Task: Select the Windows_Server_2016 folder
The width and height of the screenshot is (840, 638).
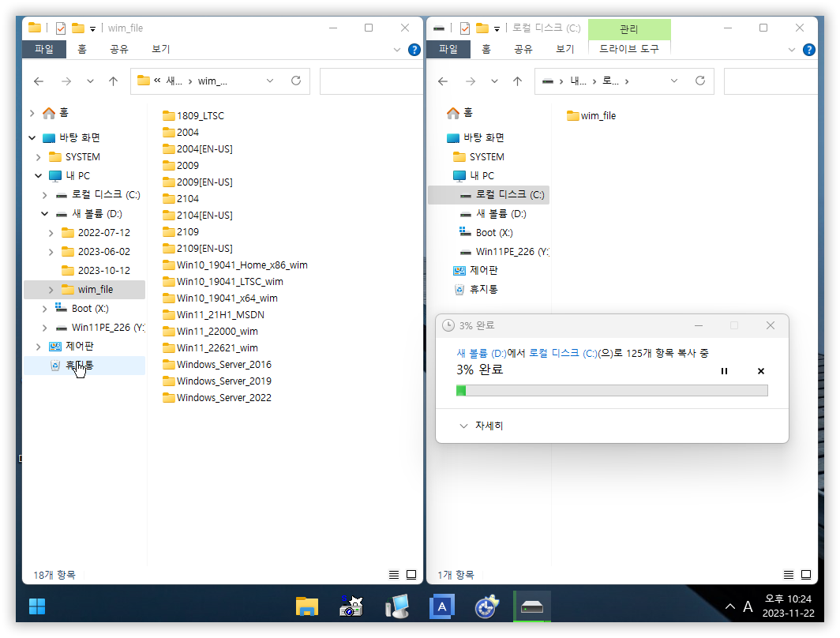Action: [217, 365]
